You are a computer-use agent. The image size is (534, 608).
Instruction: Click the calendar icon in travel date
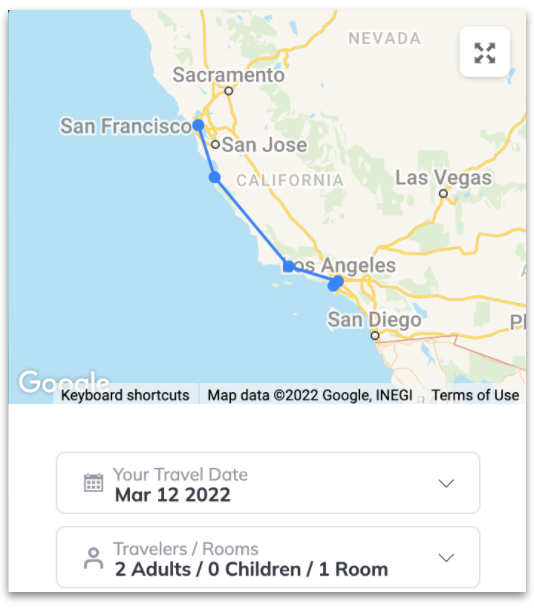click(x=93, y=483)
